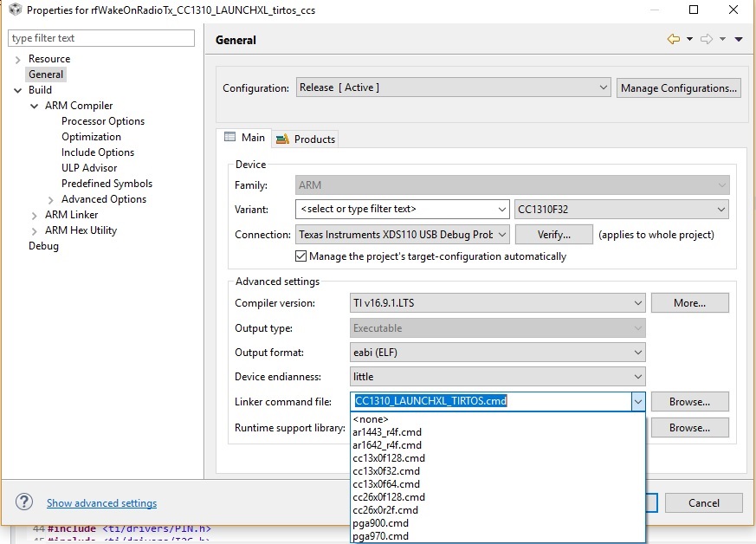Image resolution: width=756 pixels, height=544 pixels.
Task: Click Browse for Linker command file
Action: [690, 402]
